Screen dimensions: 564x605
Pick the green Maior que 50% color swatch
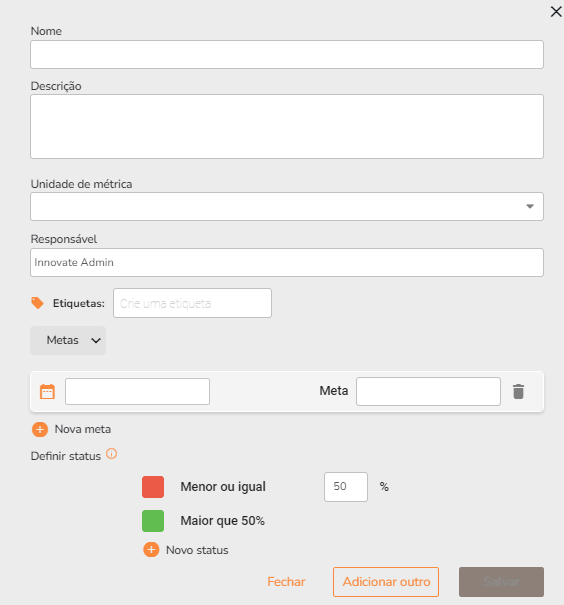(153, 521)
